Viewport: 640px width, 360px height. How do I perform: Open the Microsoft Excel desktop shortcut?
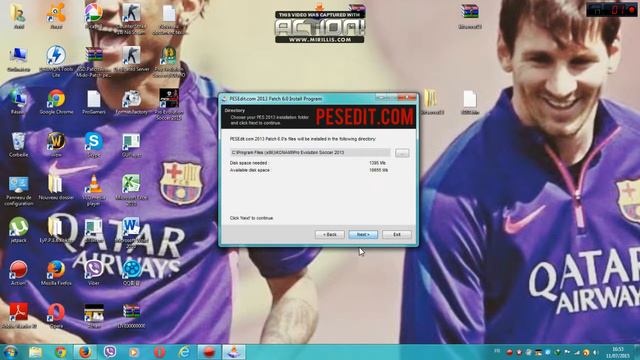pos(131,190)
